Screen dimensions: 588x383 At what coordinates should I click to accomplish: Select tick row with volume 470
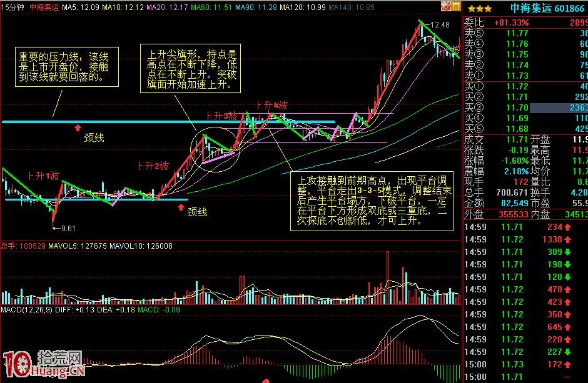[525, 289]
